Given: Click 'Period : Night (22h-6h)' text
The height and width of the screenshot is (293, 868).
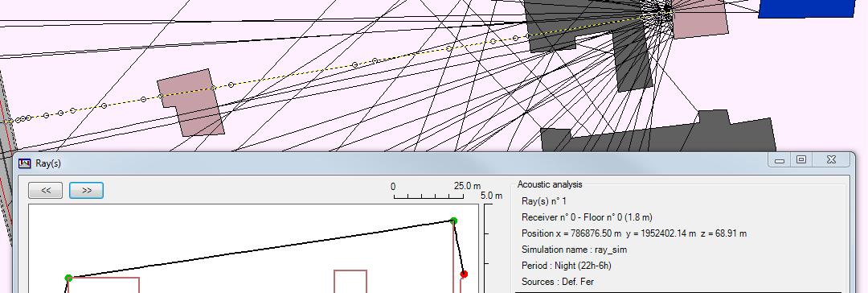Looking at the screenshot, I should point(567,266).
